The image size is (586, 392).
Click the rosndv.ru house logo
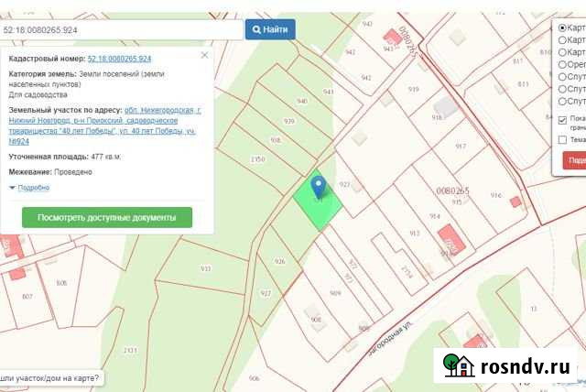pos(458,365)
